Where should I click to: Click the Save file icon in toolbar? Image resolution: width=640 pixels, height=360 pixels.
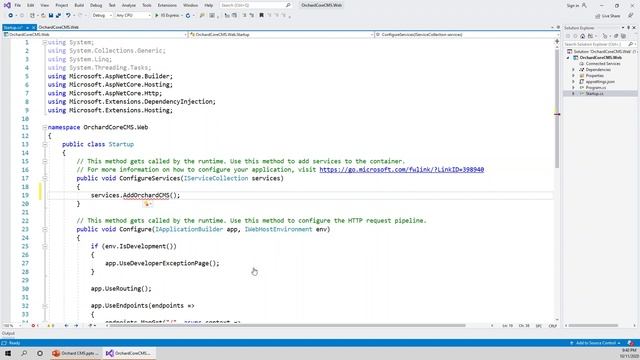pos(51,16)
